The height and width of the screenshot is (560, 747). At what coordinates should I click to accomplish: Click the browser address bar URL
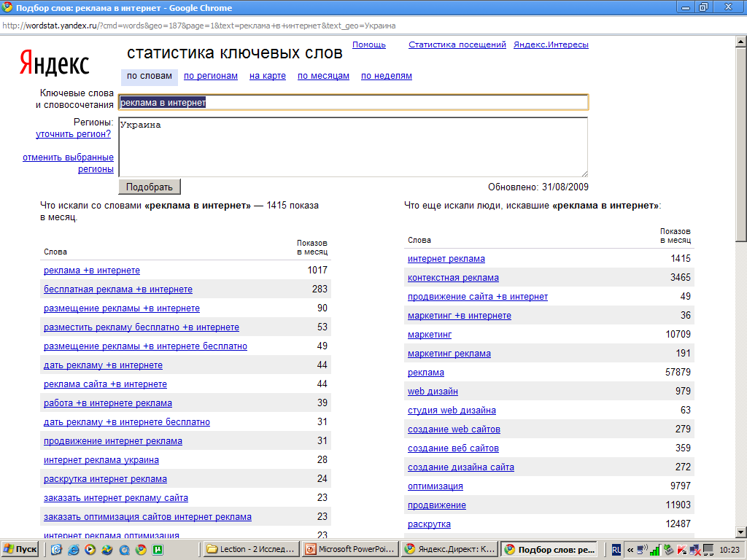199,26
